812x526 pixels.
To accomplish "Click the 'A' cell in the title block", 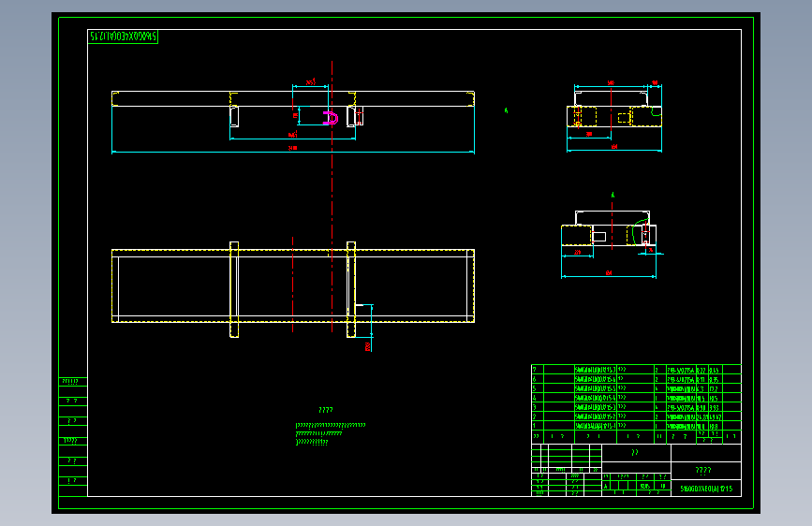I will [605, 486].
